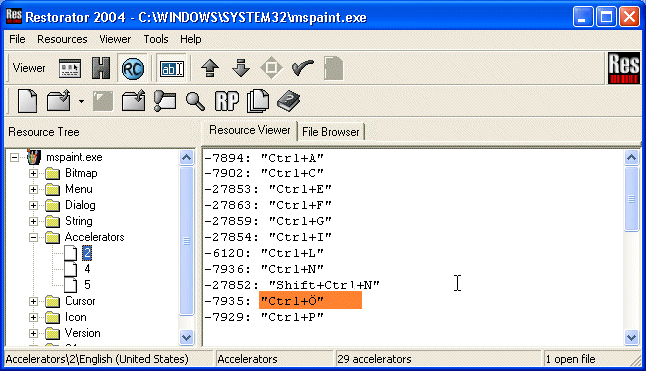Launch the RP ResPatcher icon
This screenshot has width=646, height=371.
pos(227,101)
